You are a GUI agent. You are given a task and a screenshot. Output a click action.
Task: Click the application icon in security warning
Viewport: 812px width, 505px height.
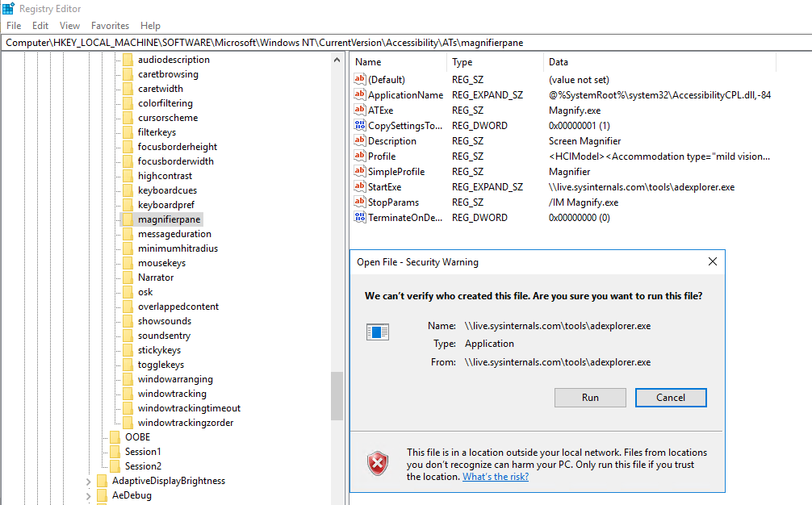click(x=377, y=332)
